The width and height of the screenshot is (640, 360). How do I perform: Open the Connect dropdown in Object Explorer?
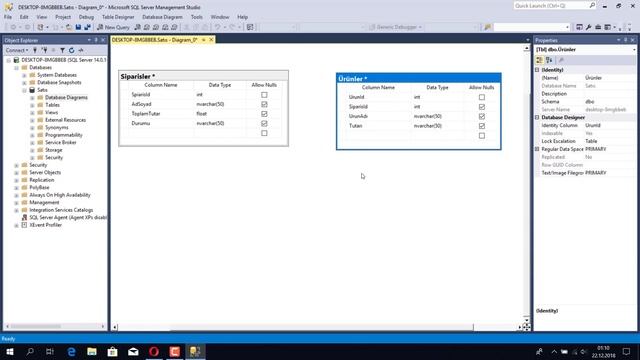coord(17,50)
